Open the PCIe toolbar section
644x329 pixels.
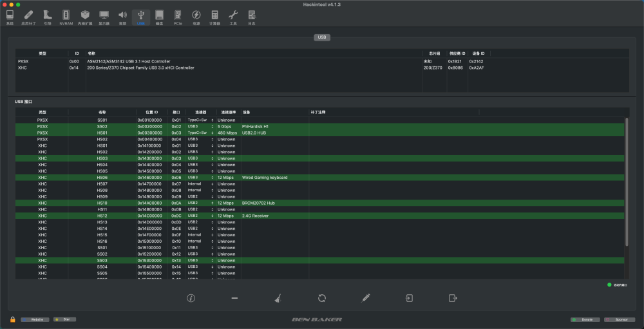click(x=178, y=17)
